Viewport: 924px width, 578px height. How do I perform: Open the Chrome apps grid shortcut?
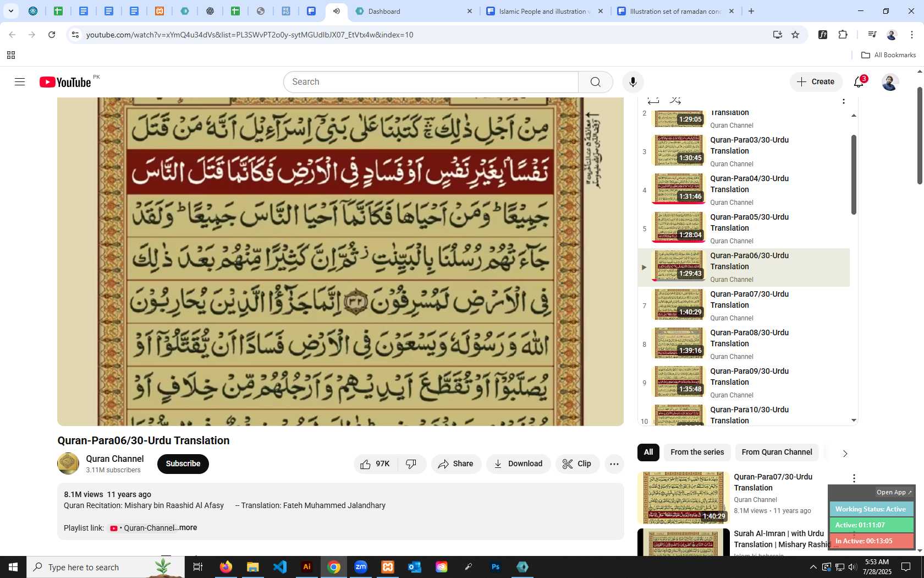[10, 55]
